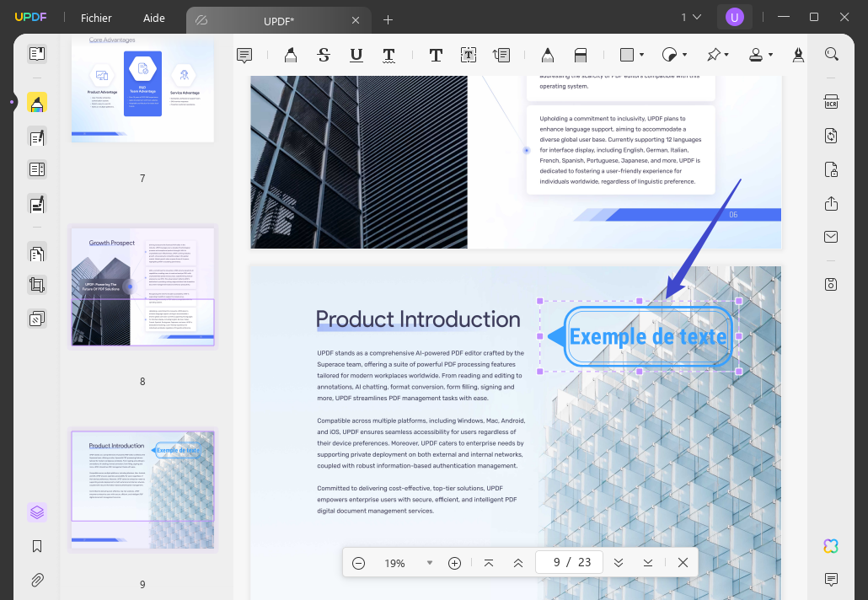
Task: Add a new tab with plus button
Action: [x=388, y=20]
